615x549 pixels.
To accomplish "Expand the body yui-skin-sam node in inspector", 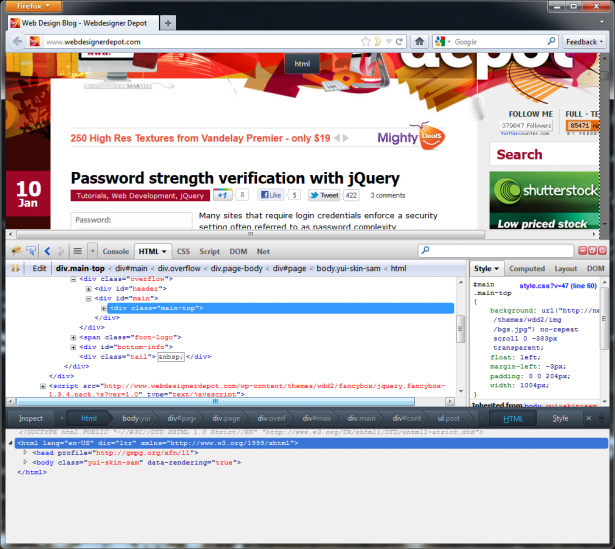I will (x=25, y=462).
